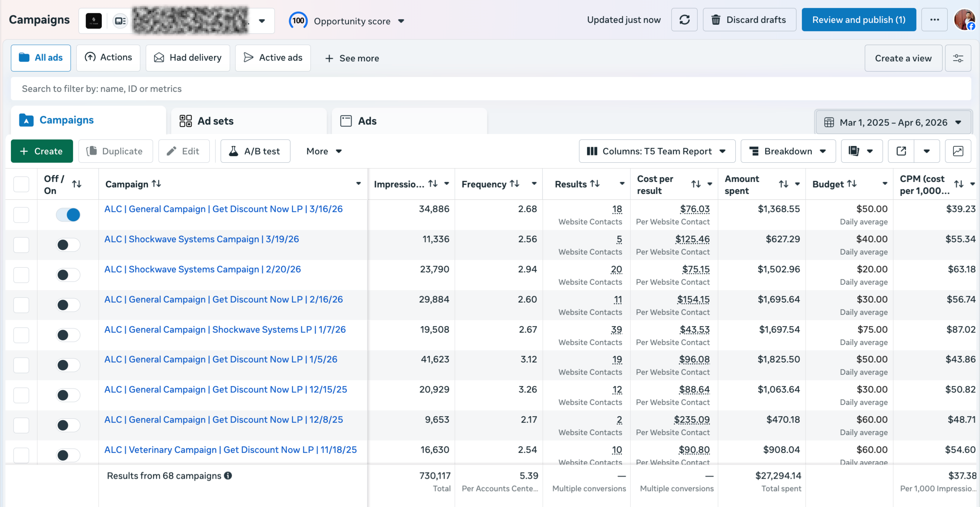Image resolution: width=980 pixels, height=507 pixels.
Task: Open Columns: T5 Team Report dropdown
Action: [x=657, y=151]
